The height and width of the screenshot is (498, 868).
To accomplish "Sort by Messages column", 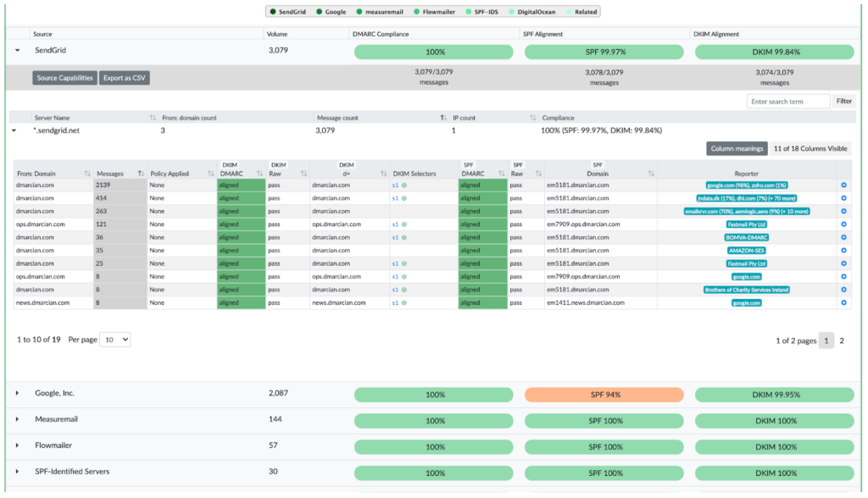I will coord(141,174).
